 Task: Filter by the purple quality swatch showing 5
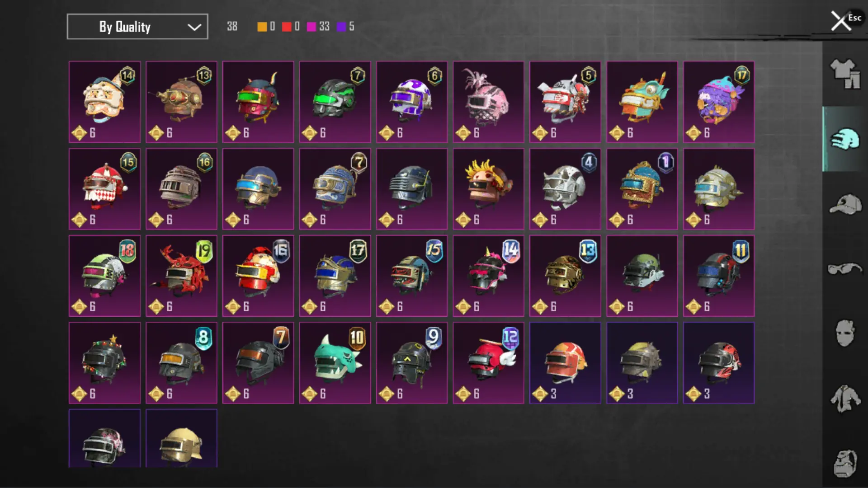coord(341,27)
